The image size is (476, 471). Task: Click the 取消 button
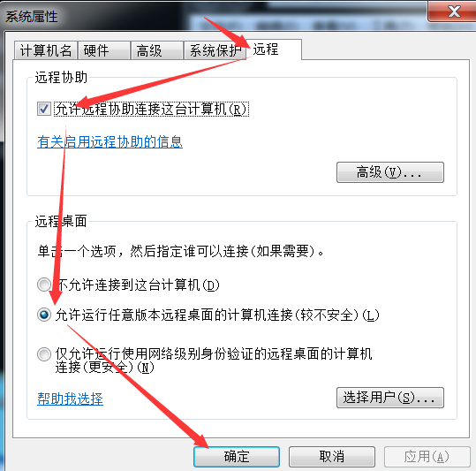pos(332,457)
